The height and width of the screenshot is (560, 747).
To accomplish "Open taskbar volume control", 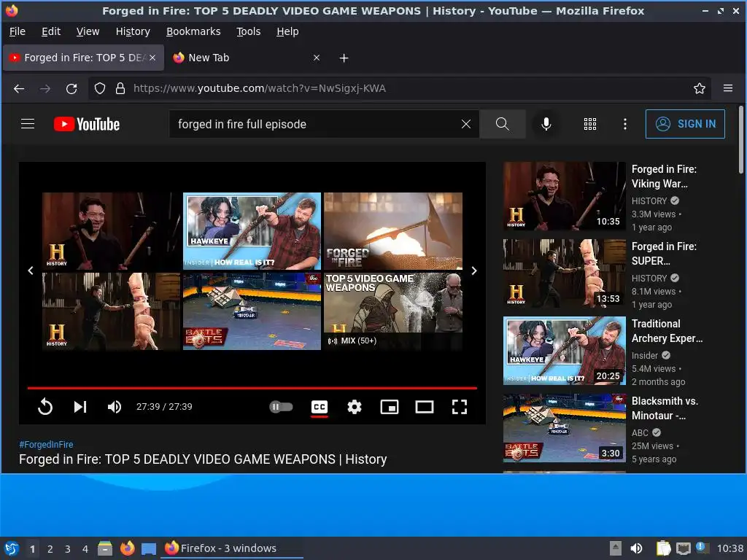I will [636, 548].
